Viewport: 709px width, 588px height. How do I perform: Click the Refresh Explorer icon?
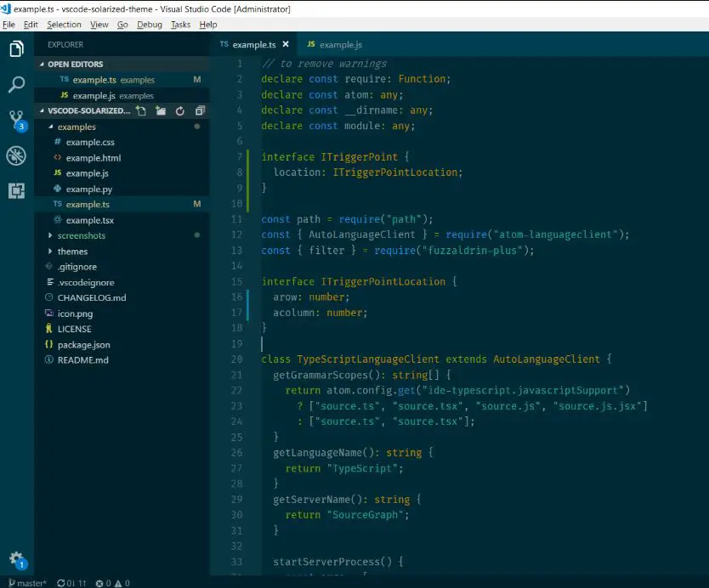click(180, 110)
